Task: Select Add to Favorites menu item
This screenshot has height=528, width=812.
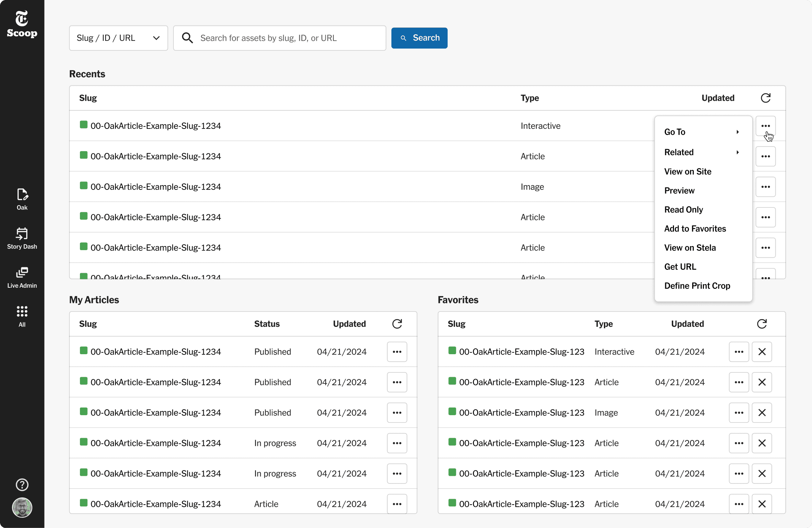Action: click(x=695, y=229)
